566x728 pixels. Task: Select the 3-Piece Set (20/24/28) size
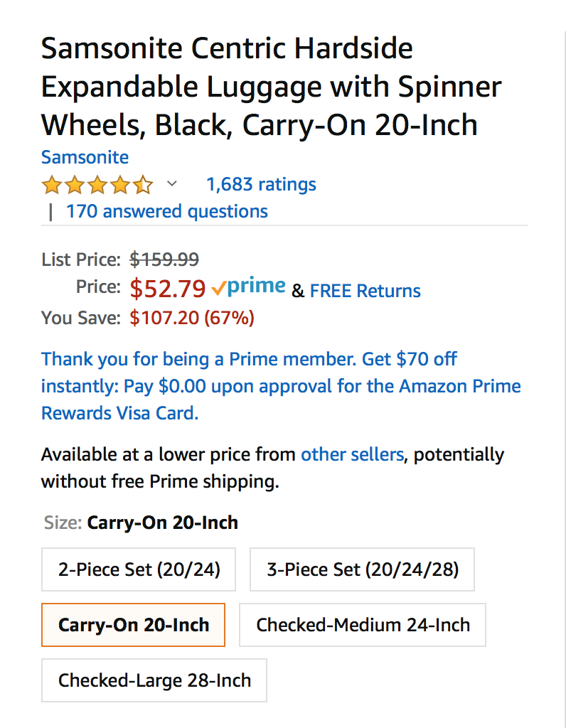(362, 569)
